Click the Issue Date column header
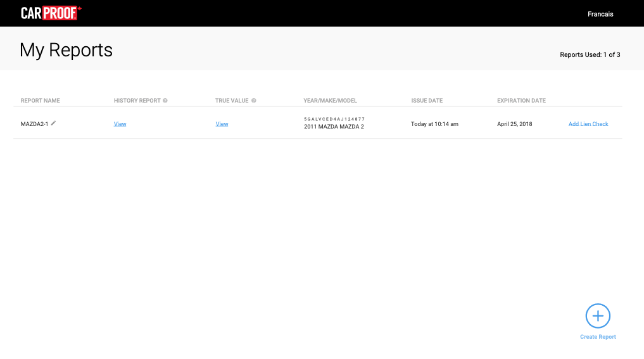Screen dimensions: 644x359 point(427,101)
